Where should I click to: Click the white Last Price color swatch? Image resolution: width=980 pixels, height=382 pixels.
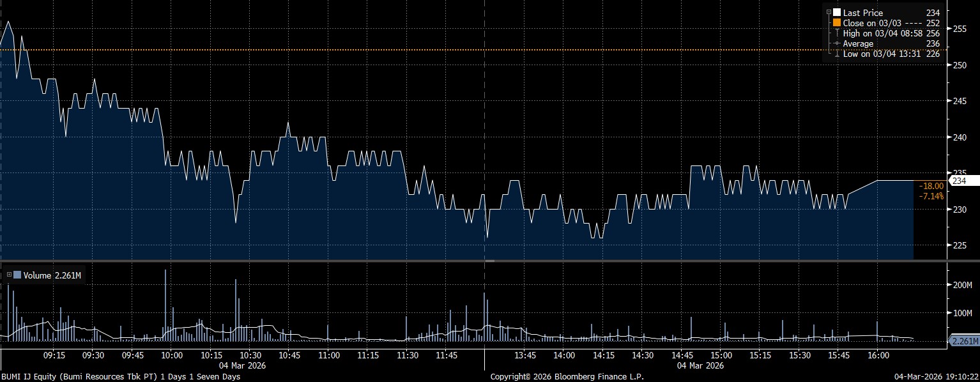(x=837, y=13)
